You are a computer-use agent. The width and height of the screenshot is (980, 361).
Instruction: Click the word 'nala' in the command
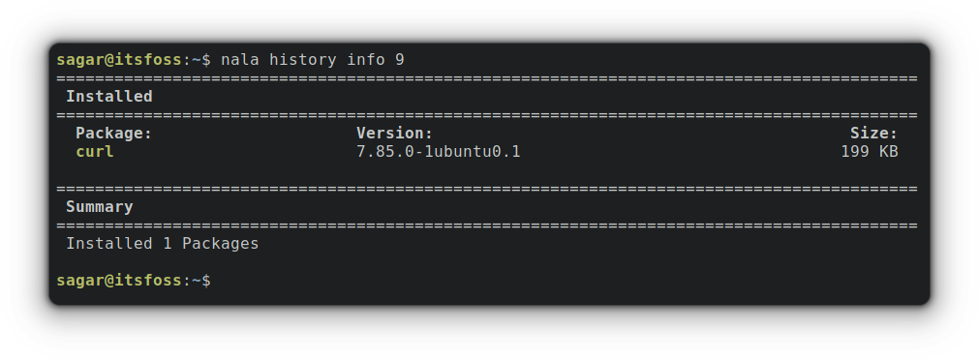pos(240,60)
